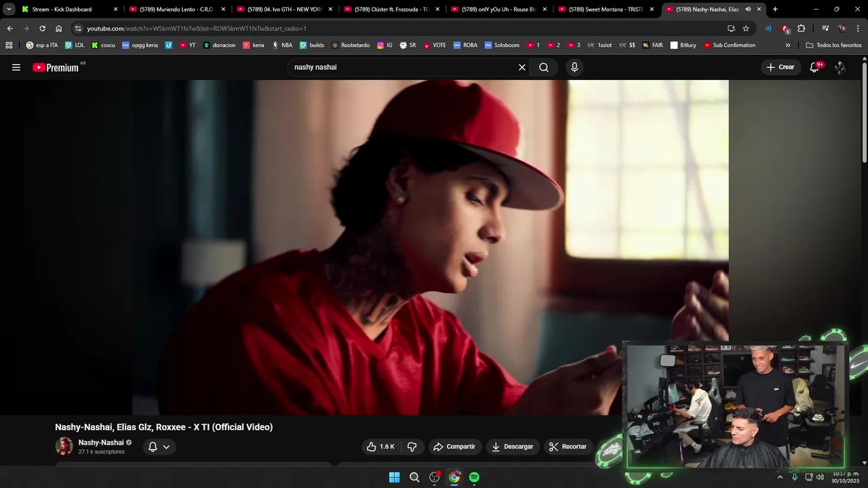Open Chrome extensions puzzle icon
868x488 pixels.
click(x=801, y=28)
